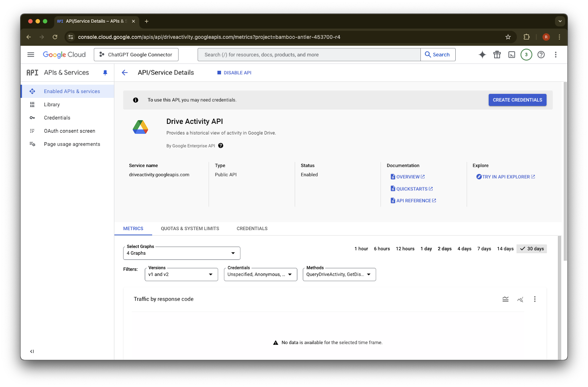Switch to Quotas & System Limits tab
The image size is (588, 387).
click(190, 229)
